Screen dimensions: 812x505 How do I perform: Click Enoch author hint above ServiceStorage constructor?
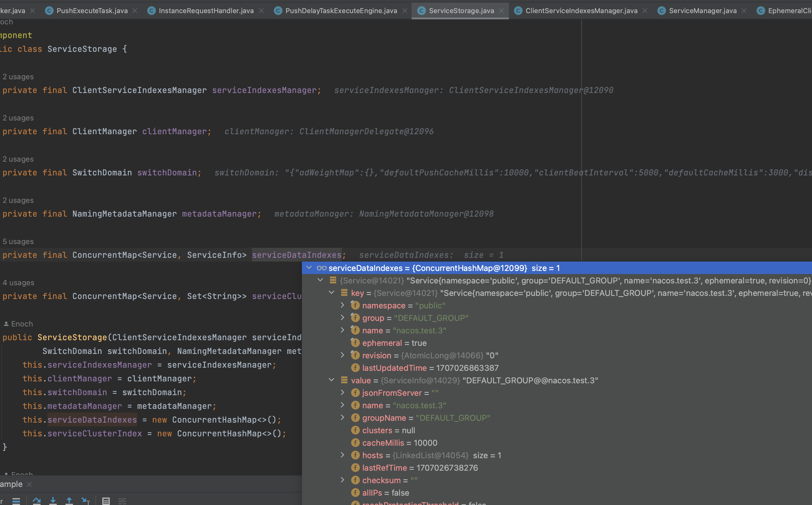[x=18, y=324]
